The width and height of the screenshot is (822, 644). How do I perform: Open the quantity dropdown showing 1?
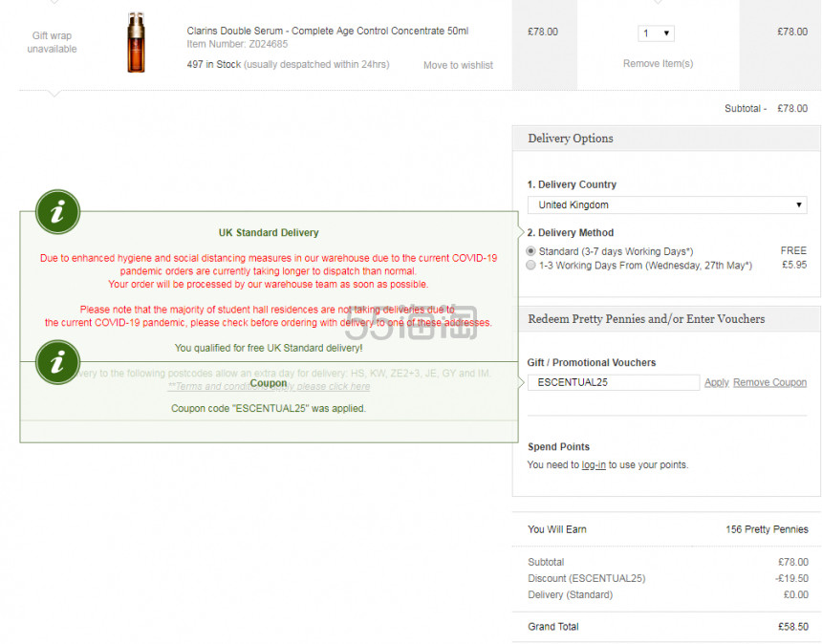pos(656,33)
